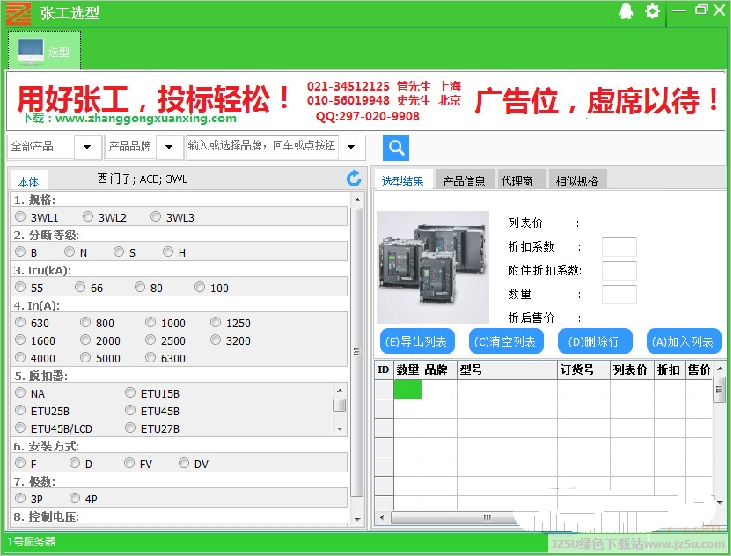Choose breaking class S

click(x=119, y=252)
